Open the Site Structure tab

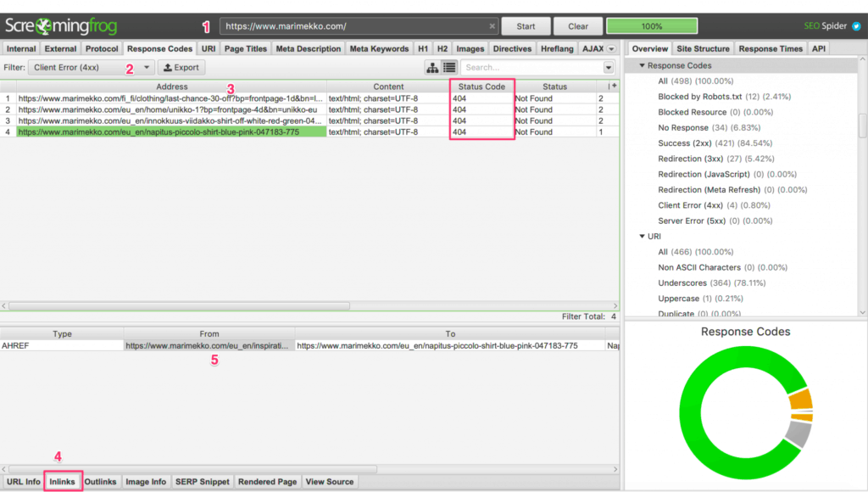[703, 48]
